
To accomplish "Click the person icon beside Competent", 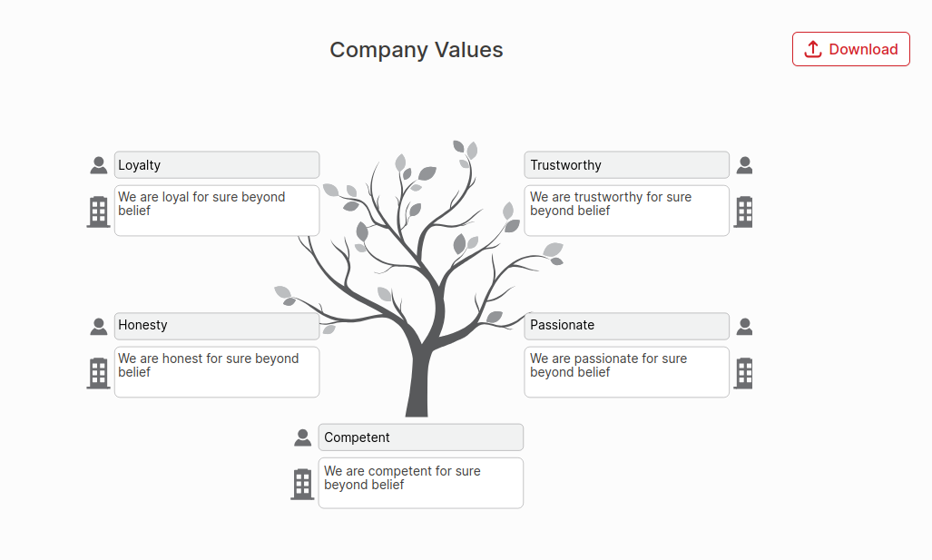I will tap(302, 437).
